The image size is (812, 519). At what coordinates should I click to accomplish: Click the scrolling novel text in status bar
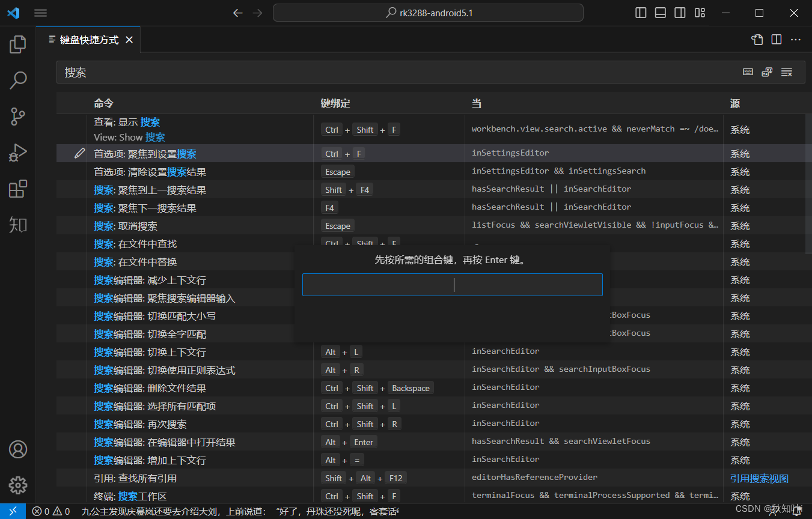coord(240,511)
